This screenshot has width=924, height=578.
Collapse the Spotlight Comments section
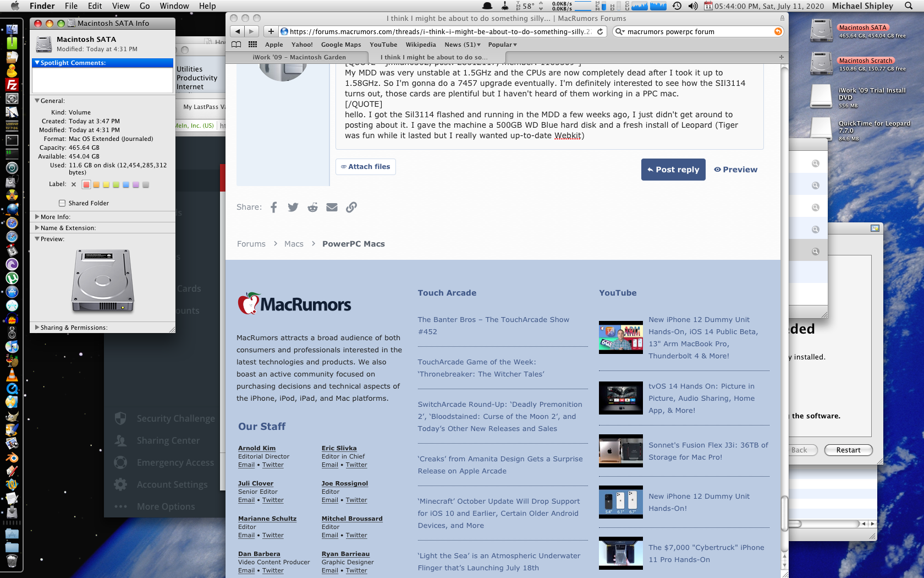37,63
